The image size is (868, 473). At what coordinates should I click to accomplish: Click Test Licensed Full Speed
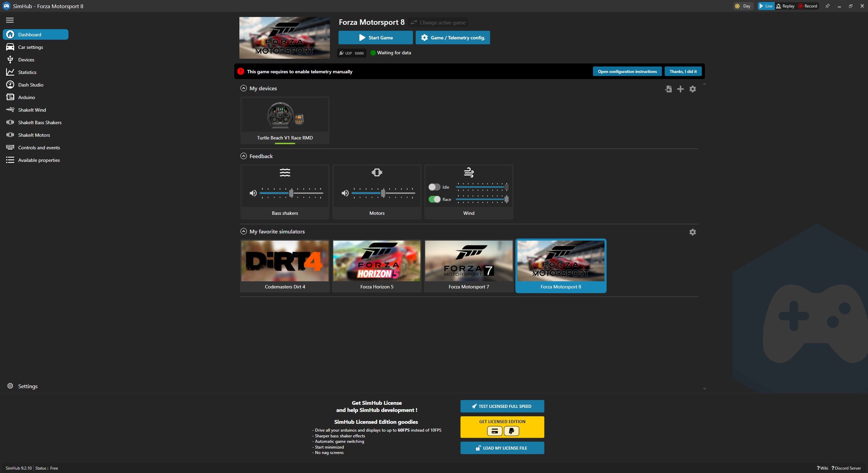(x=502, y=406)
